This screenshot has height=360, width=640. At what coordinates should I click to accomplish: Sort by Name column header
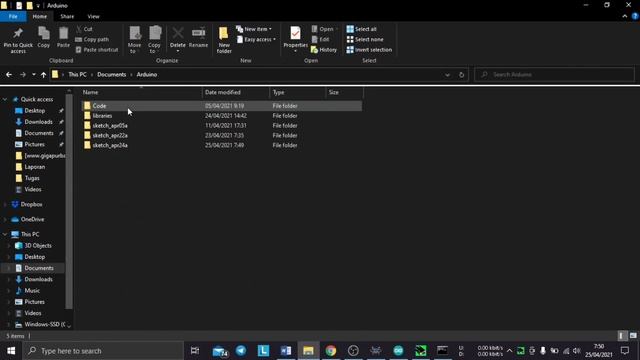click(x=141, y=92)
